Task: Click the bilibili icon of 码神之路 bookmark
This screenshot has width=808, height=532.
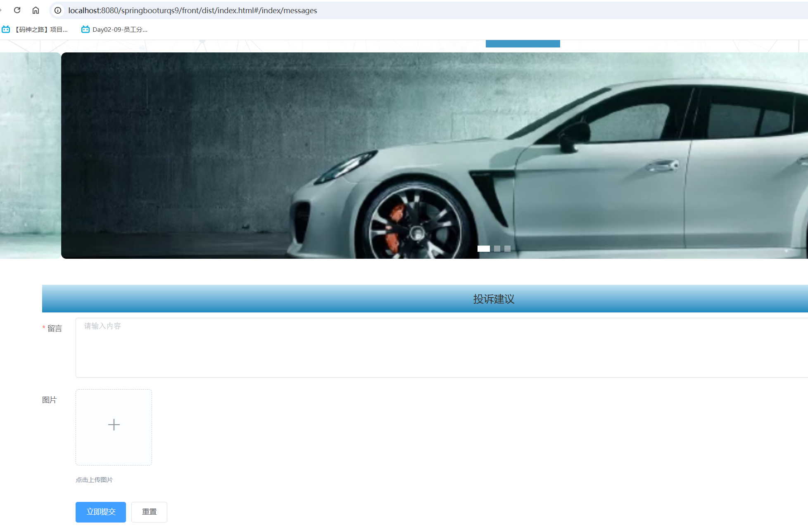Action: click(6, 29)
